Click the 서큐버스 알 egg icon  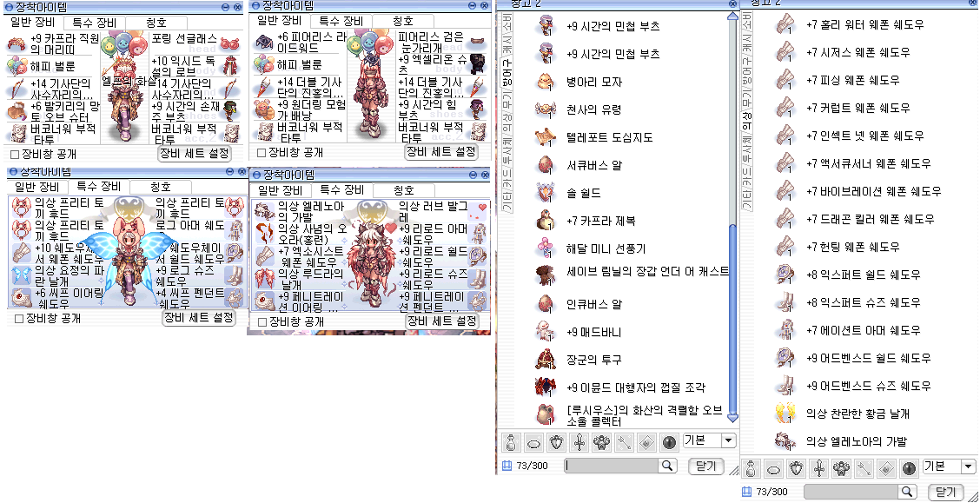pos(546,166)
